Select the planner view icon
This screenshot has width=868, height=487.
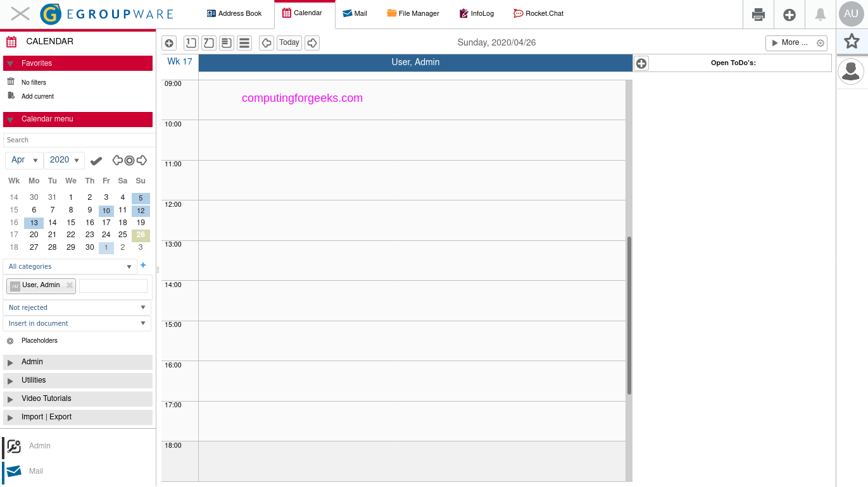tap(226, 42)
